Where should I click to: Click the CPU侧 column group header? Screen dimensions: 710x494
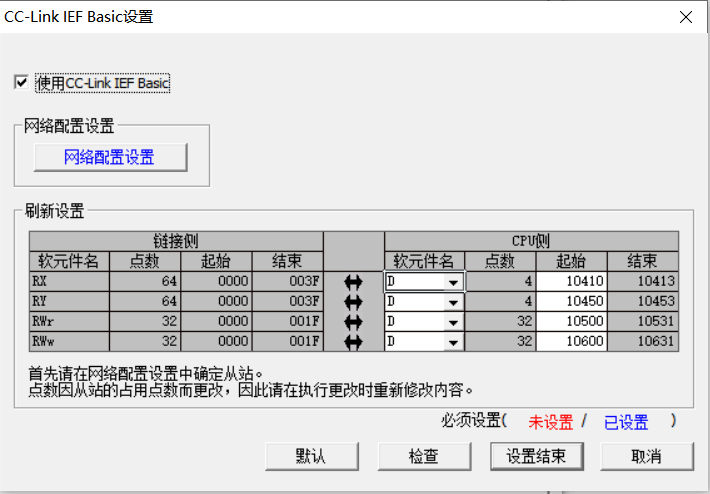(531, 241)
